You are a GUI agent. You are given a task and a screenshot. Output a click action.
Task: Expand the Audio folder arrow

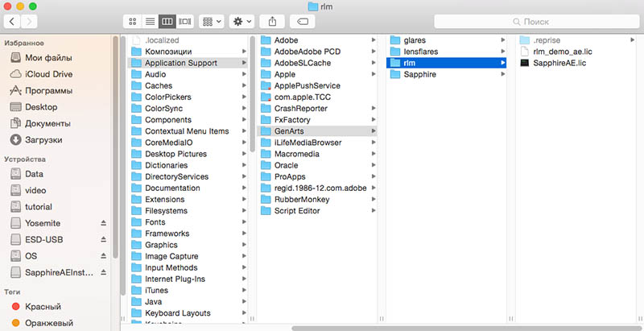[x=244, y=74]
